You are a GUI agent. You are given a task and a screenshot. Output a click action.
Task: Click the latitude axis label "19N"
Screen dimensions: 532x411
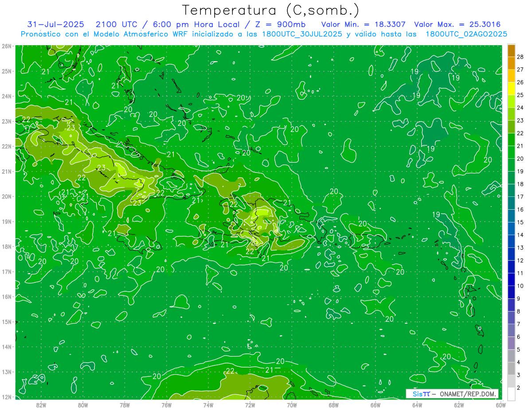[7, 222]
